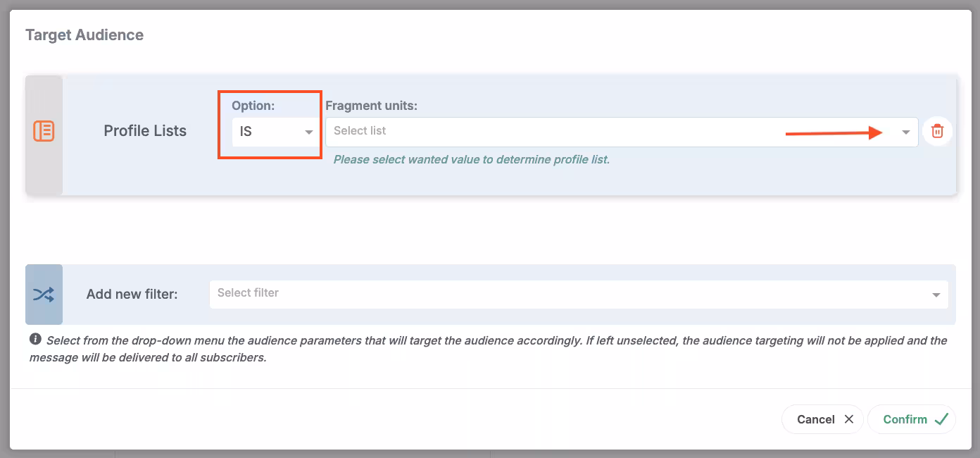Screen dimensions: 980x458
Task: Click the blue shuffle icon beside Add new filter
Action: pyautogui.click(x=44, y=295)
